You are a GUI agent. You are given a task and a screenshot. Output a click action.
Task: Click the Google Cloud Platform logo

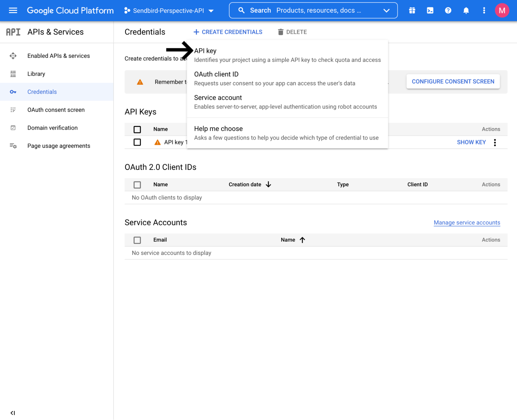pyautogui.click(x=70, y=10)
